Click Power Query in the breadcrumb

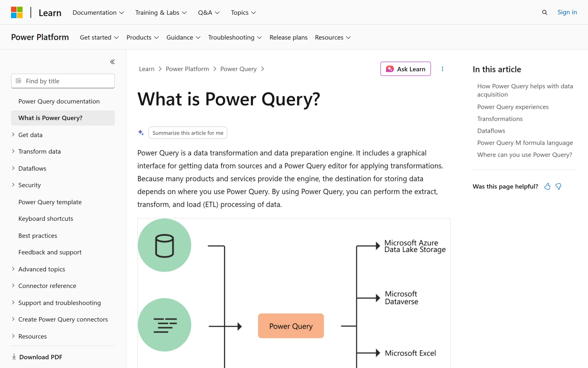coord(239,69)
